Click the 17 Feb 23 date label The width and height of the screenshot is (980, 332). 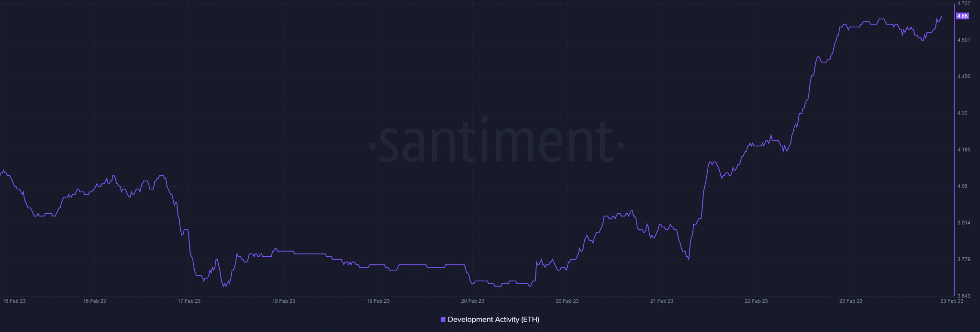(x=189, y=301)
